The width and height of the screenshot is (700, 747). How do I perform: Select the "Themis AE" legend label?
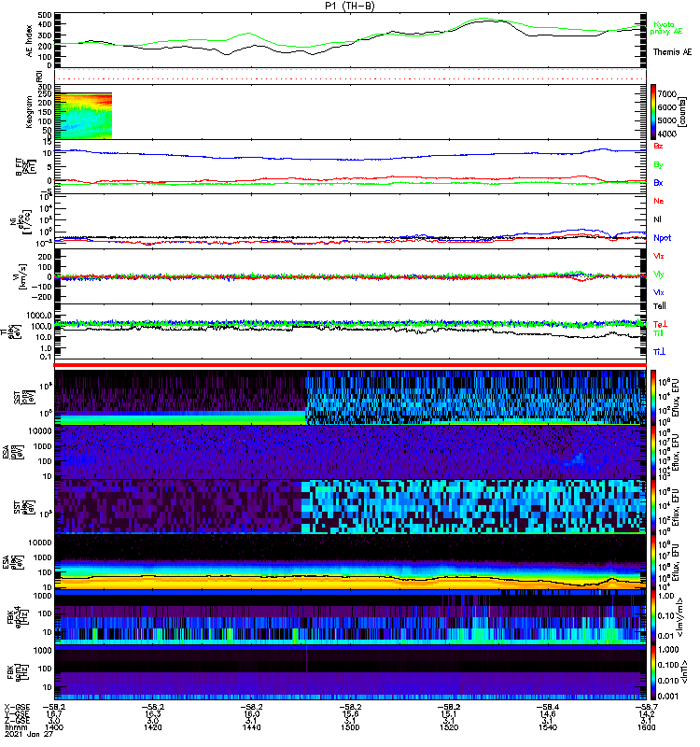(672, 52)
